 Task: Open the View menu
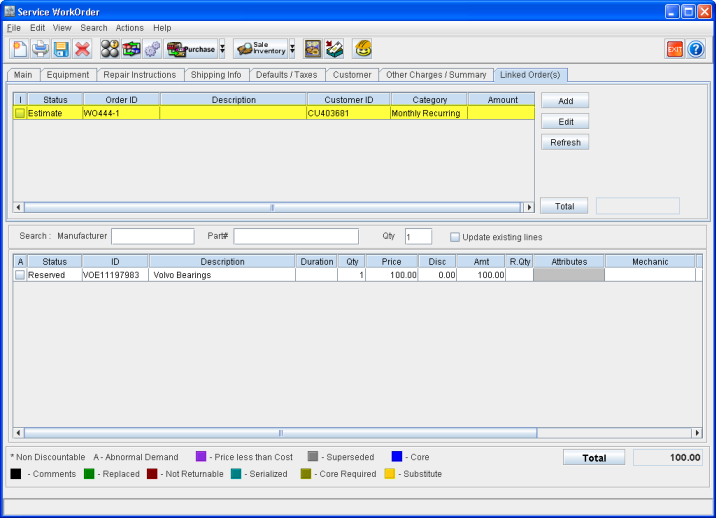[x=62, y=28]
